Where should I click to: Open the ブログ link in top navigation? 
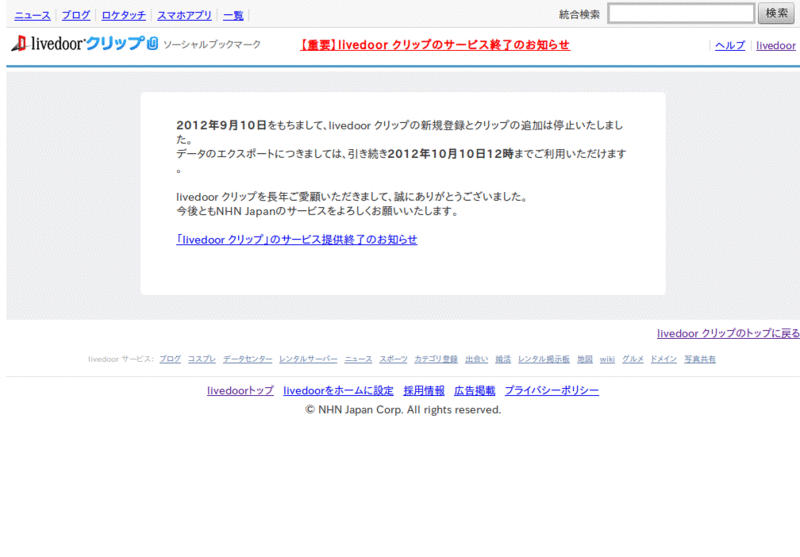pos(76,15)
